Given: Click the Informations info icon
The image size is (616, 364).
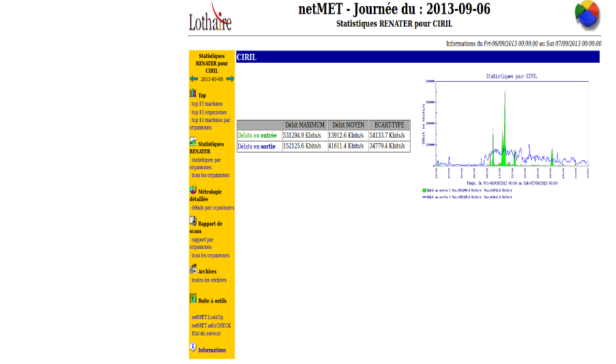Looking at the screenshot, I should 193,347.
